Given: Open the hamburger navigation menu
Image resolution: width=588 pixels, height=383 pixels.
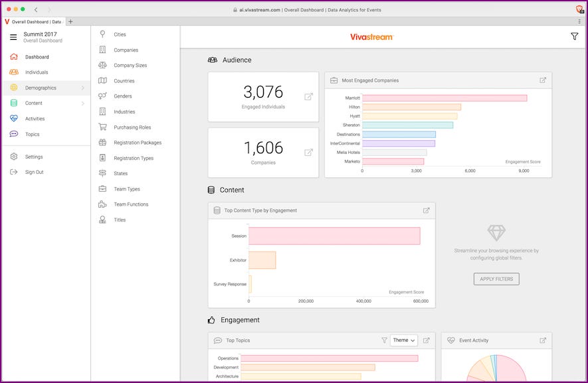Looking at the screenshot, I should 13,37.
